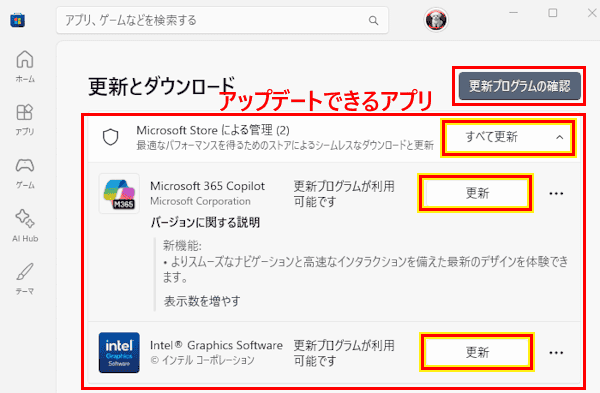Image resolution: width=600 pixels, height=393 pixels.
Task: Open the Games section in sidebar
Action: tap(25, 173)
